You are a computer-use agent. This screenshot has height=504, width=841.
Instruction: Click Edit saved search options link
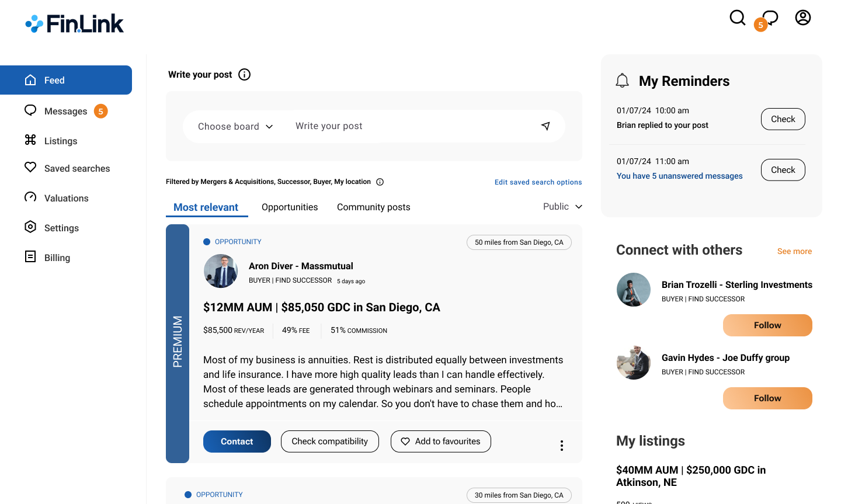538,182
